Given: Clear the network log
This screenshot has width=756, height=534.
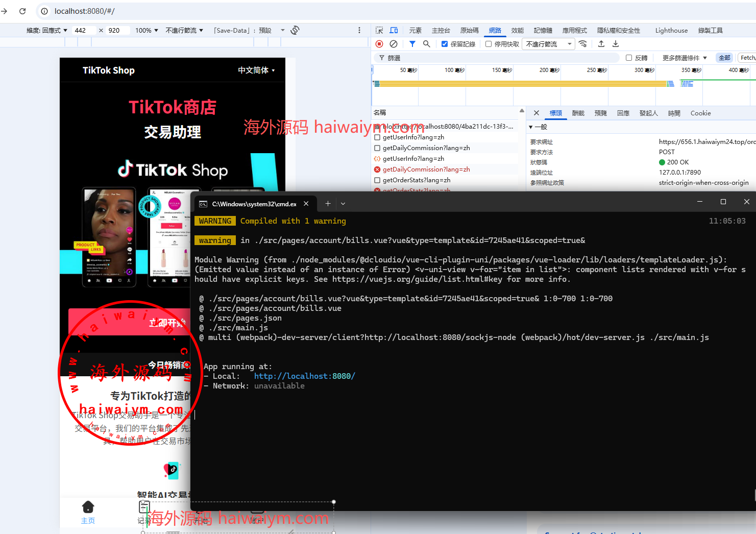Looking at the screenshot, I should (x=394, y=44).
